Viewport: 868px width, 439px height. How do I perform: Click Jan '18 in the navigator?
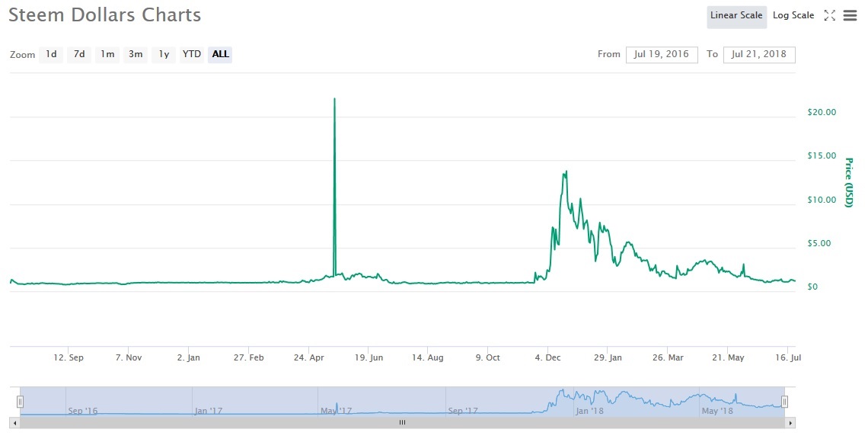click(x=589, y=411)
